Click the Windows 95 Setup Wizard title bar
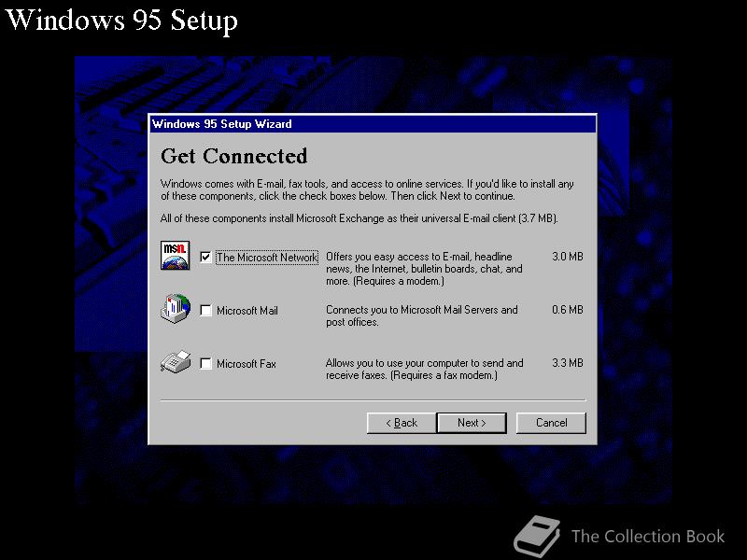This screenshot has width=747, height=560. (x=373, y=124)
